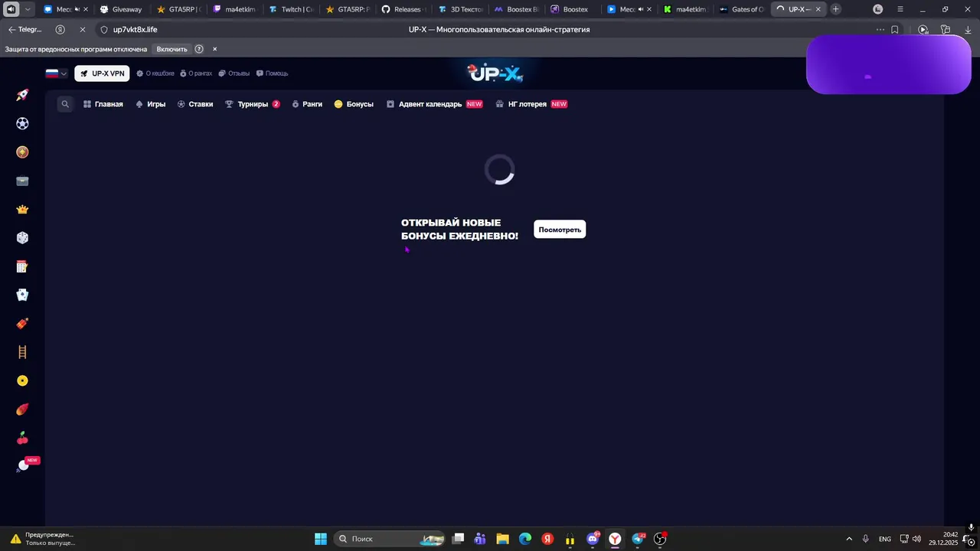Click the address bar URL up7vkt8x.life
Image resolution: width=980 pixels, height=551 pixels.
pos(136,30)
